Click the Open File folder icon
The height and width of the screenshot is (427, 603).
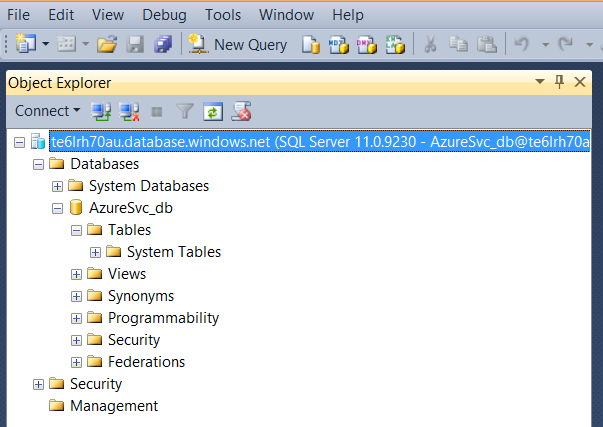tap(107, 44)
